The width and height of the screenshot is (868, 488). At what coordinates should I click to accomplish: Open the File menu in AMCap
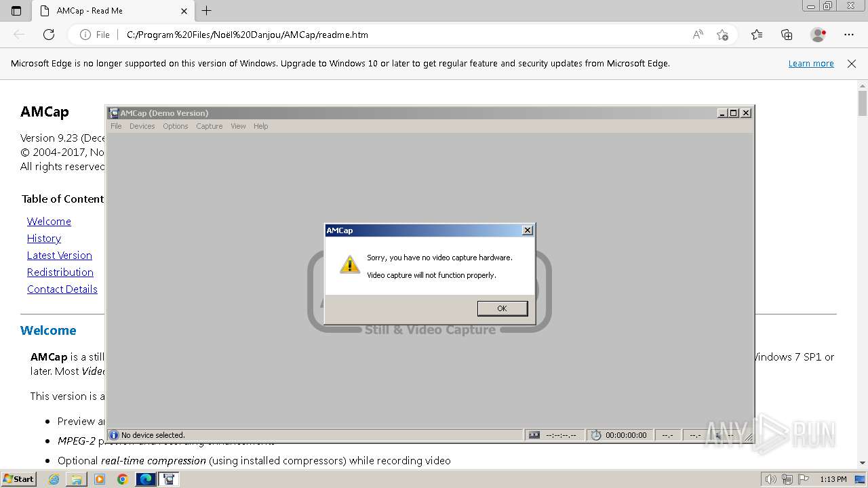116,126
